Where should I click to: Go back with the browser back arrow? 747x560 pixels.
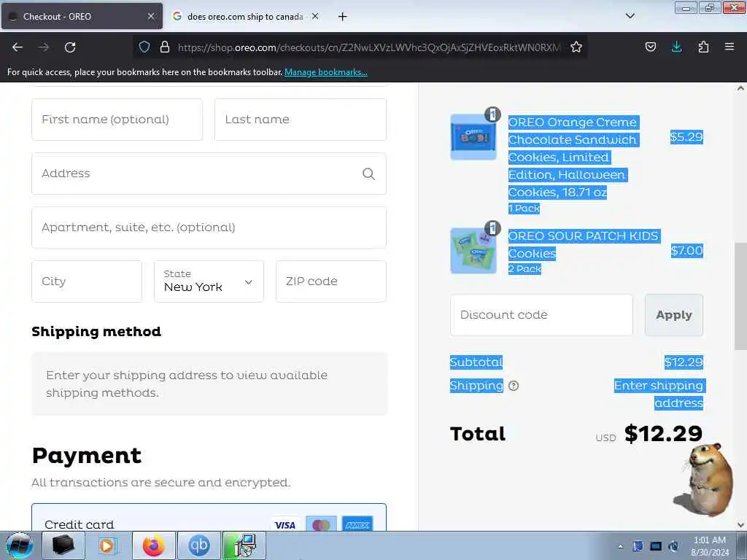point(18,47)
